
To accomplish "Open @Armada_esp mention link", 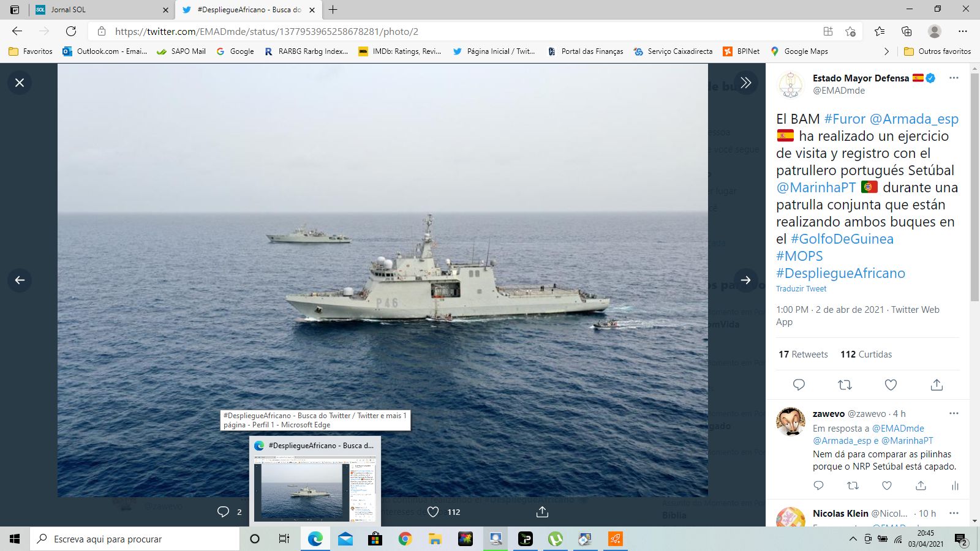I will 914,119.
